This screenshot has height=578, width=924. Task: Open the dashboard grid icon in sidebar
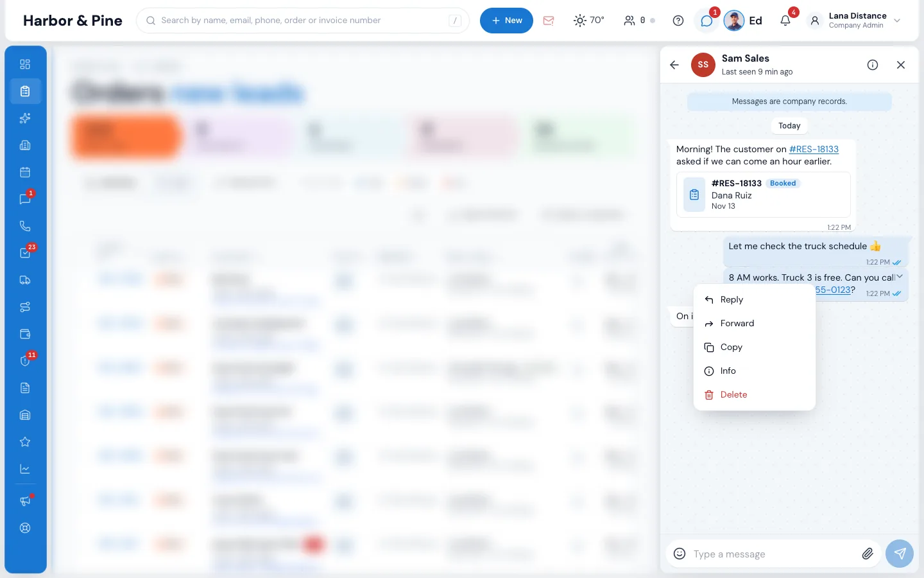click(25, 64)
